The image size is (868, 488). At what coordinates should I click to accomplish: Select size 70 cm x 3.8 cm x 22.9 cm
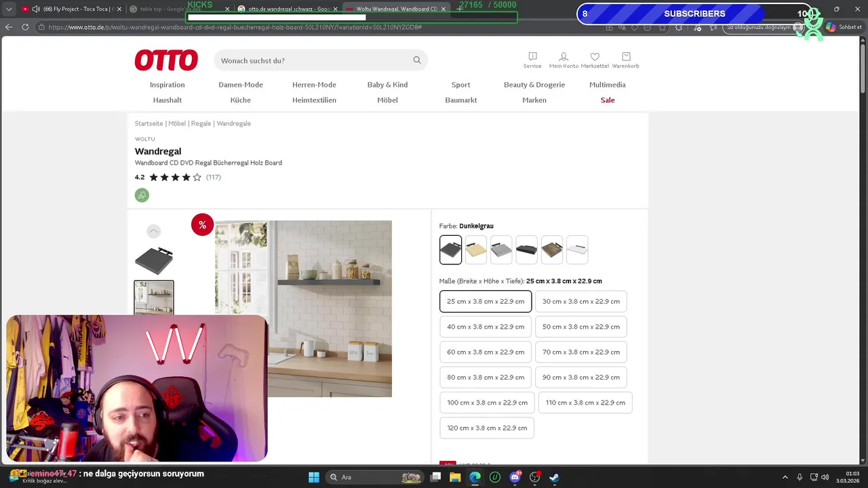[x=581, y=352]
